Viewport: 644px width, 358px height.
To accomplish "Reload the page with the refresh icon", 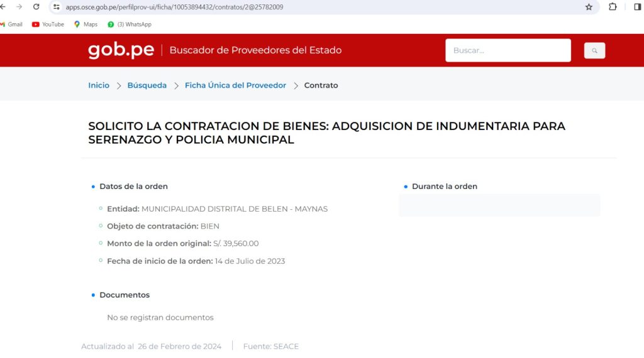I will point(36,7).
